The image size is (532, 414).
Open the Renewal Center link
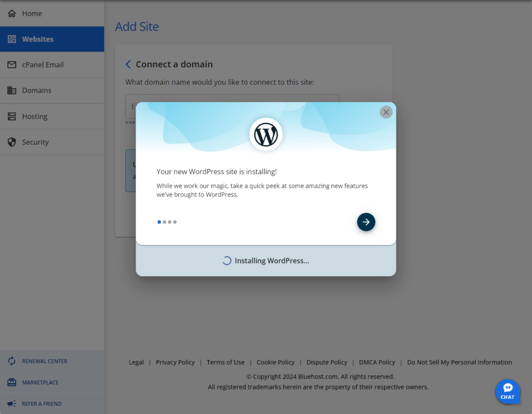click(x=52, y=361)
